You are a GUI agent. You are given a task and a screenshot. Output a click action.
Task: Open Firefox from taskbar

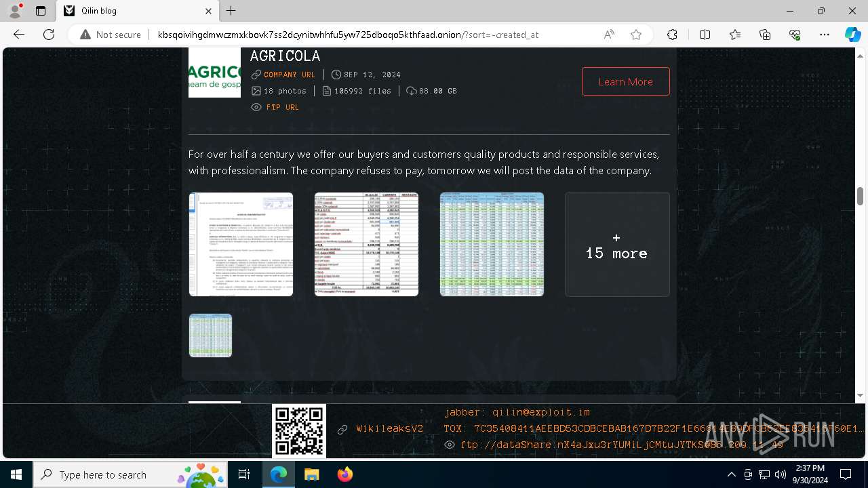point(344,474)
